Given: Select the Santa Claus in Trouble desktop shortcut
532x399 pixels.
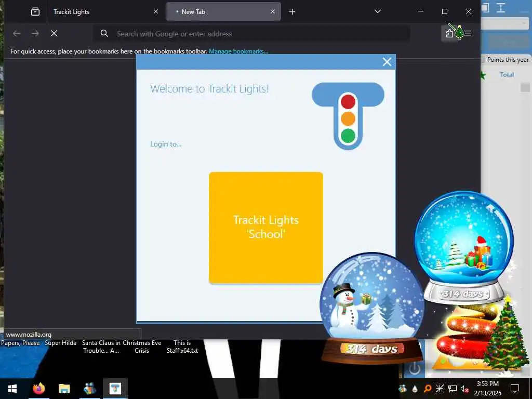Looking at the screenshot, I should click(101, 347).
